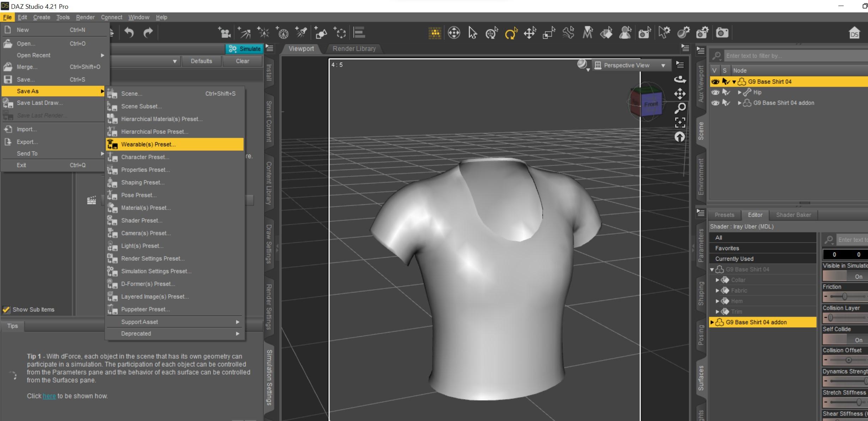Switch to the Render Library tab
The width and height of the screenshot is (868, 421).
pos(354,49)
